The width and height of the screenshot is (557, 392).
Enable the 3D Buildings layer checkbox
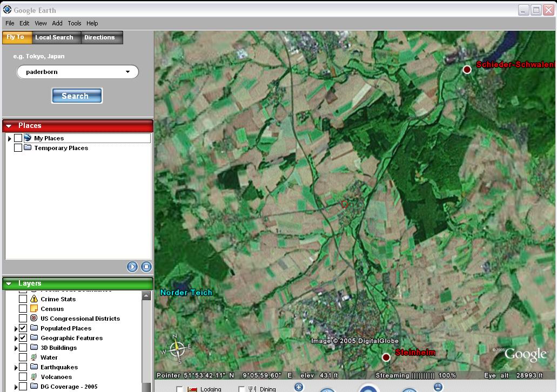tap(23, 347)
